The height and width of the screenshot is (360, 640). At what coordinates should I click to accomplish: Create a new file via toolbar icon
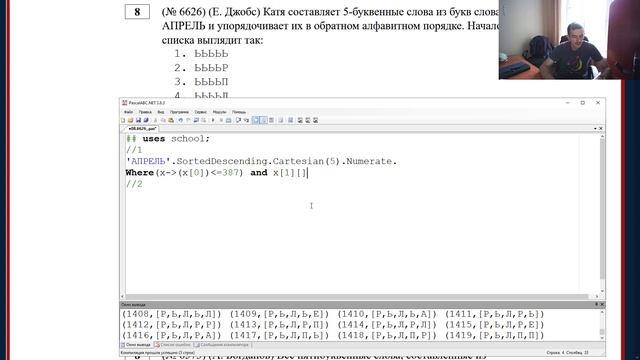point(123,120)
